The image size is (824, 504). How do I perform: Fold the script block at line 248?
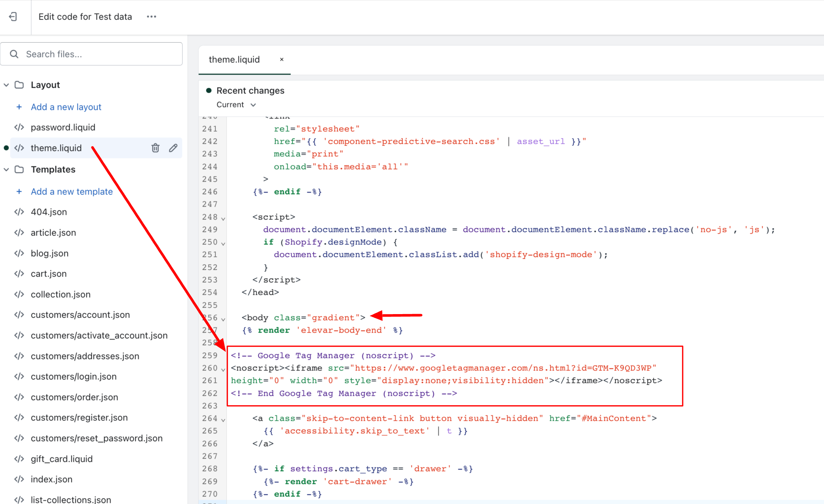(x=223, y=218)
